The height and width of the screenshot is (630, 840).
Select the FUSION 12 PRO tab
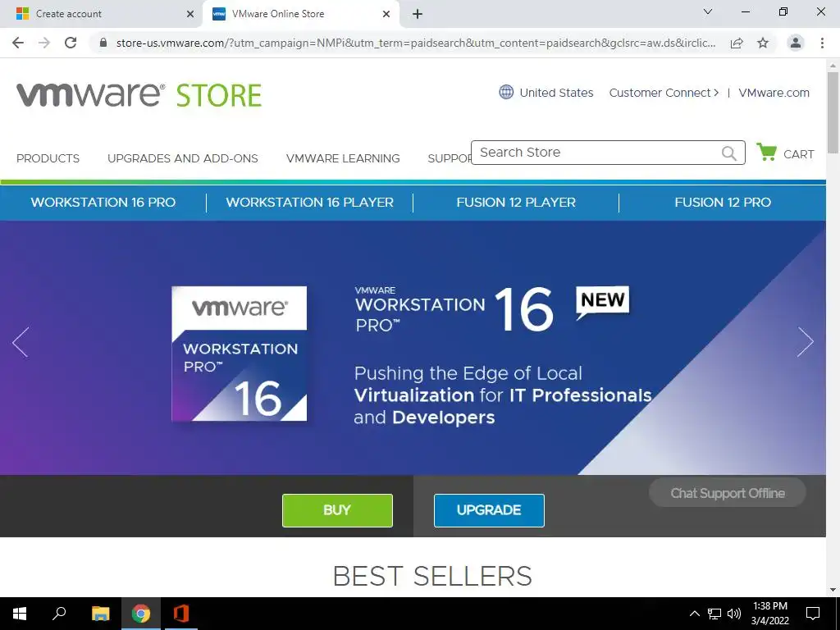723,203
